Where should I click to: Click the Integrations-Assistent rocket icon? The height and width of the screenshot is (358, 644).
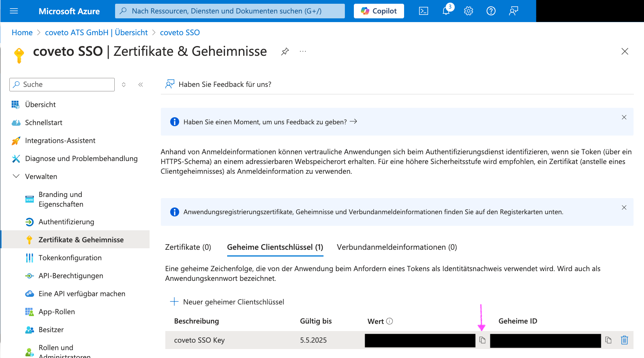[x=16, y=141]
